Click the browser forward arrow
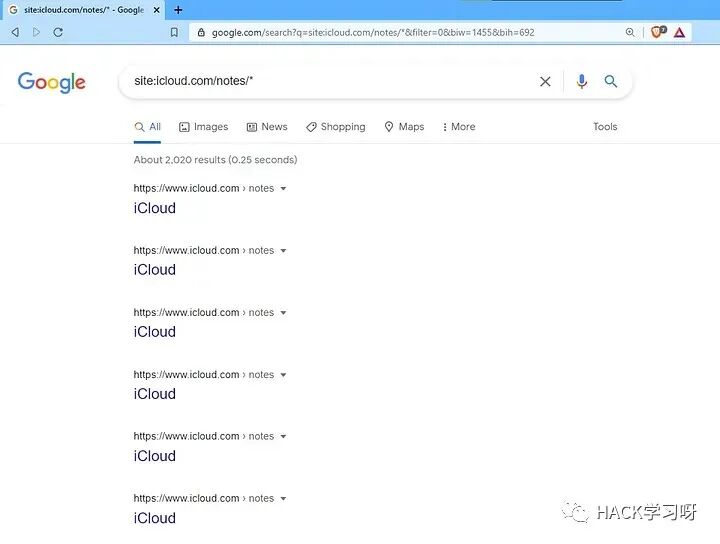Screen dimensions: 720x544 point(37,32)
